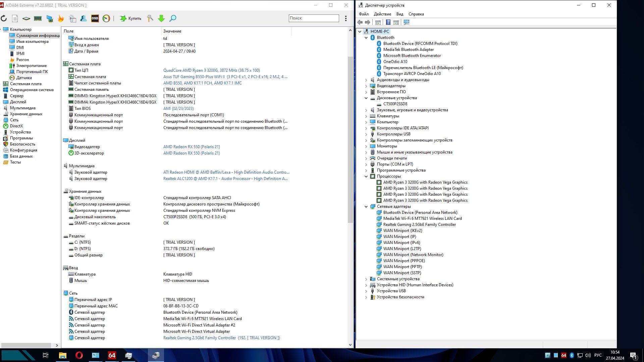Open the Asus TUF Gaming B550-Plus WiFi II link
644x362 pixels.
pos(225,77)
